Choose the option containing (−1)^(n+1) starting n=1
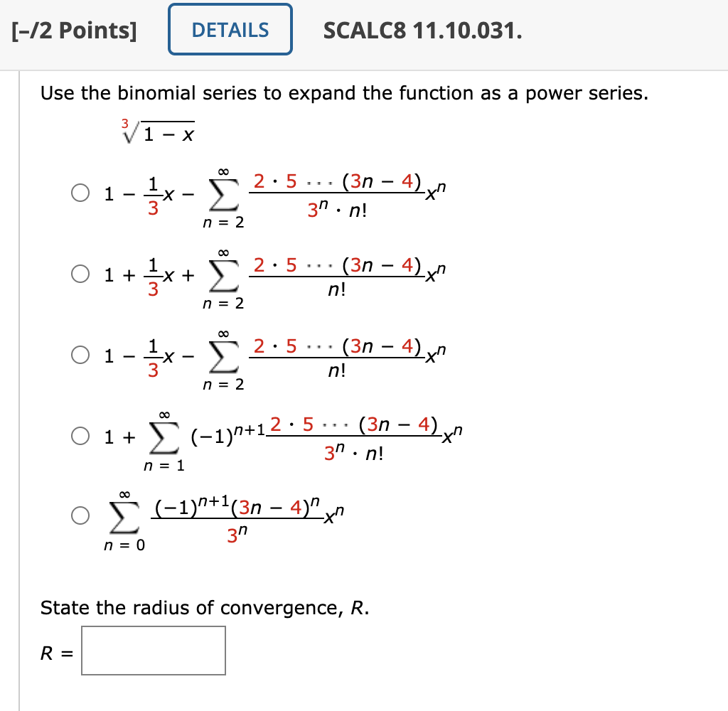This screenshot has width=728, height=711. pos(80,436)
